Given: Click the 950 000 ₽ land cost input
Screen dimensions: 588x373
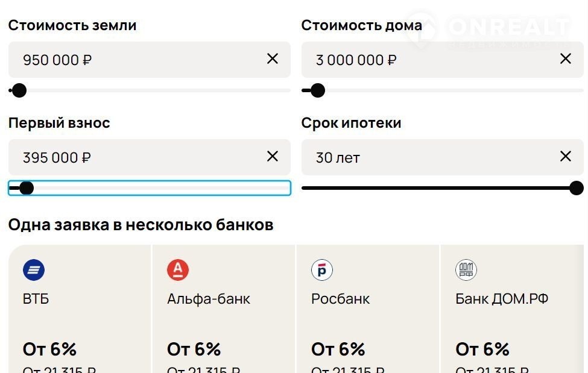Looking at the screenshot, I should pos(133,60).
